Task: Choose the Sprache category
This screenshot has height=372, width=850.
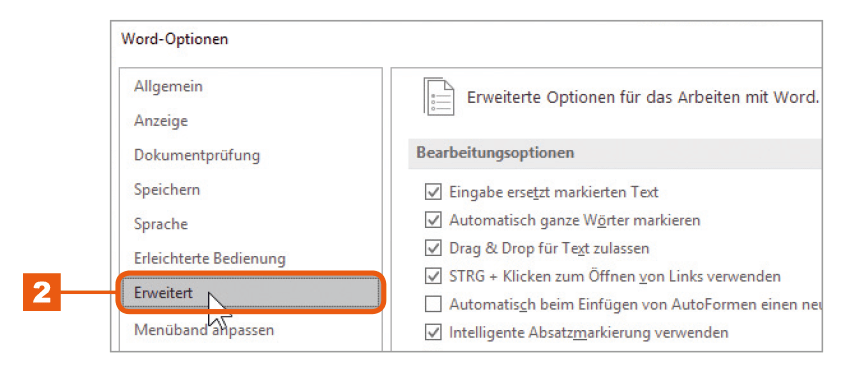Action: point(161,225)
